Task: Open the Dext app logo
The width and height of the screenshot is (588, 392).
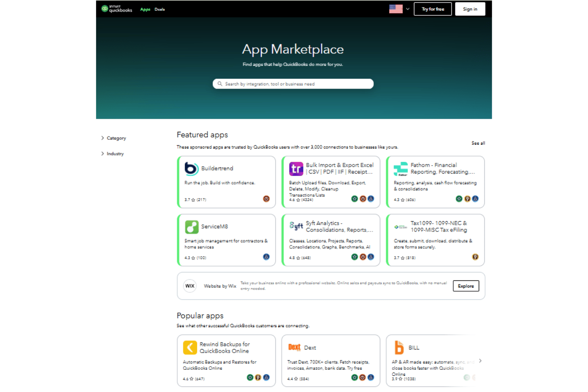Action: tap(294, 348)
